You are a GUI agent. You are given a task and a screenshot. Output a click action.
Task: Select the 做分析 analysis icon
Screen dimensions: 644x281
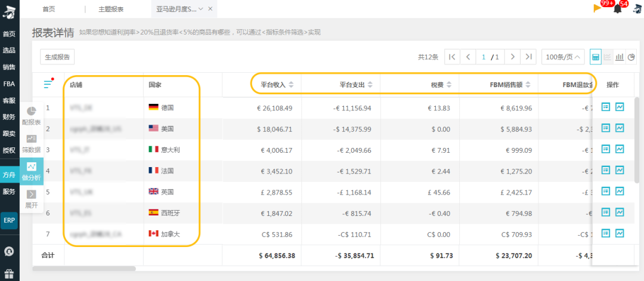pyautogui.click(x=32, y=166)
